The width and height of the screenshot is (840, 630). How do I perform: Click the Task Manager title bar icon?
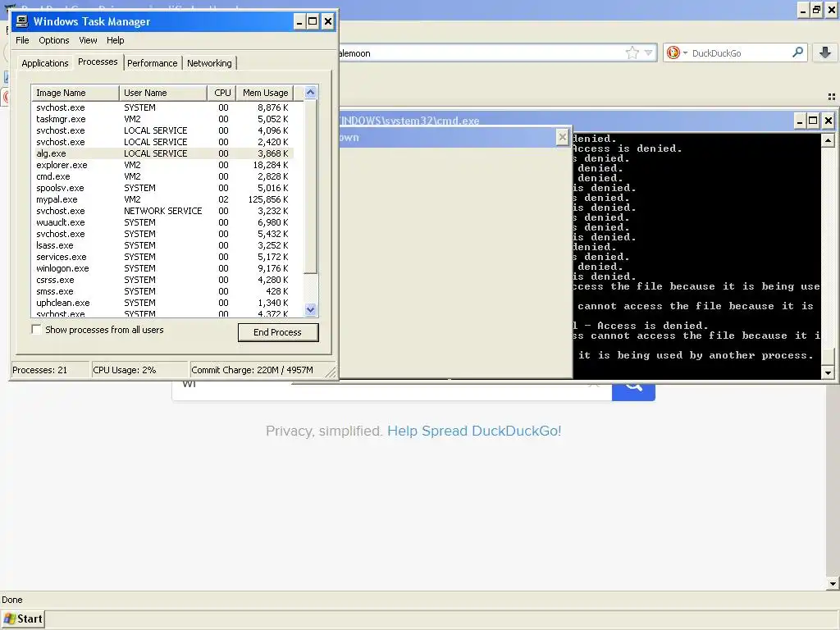22,21
